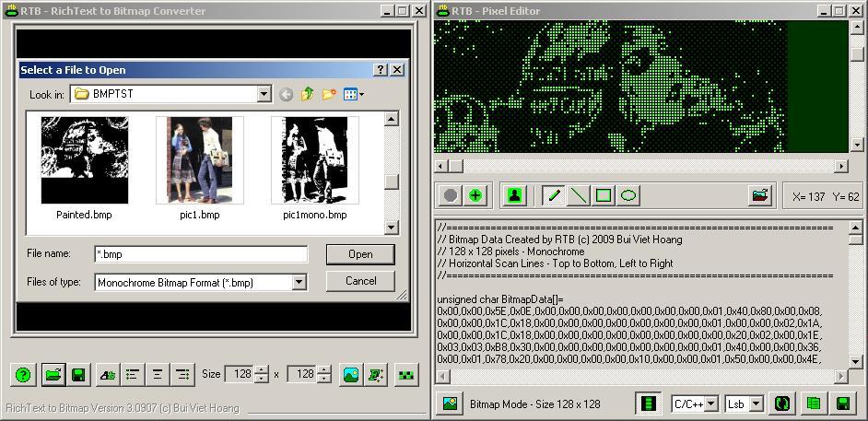Click the help question button in dialog title

tap(381, 70)
